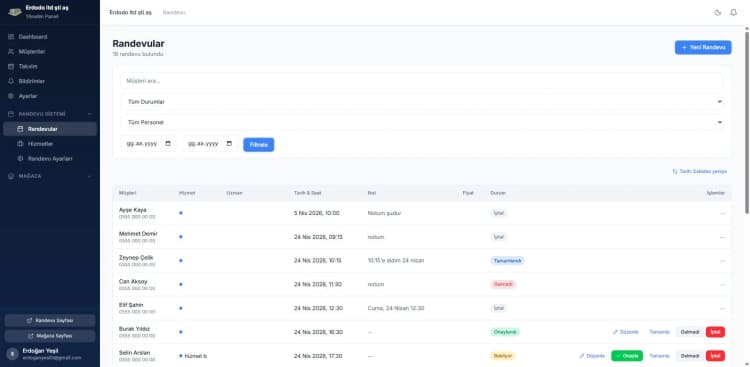Click the Ayarlar gear icon

tap(11, 96)
